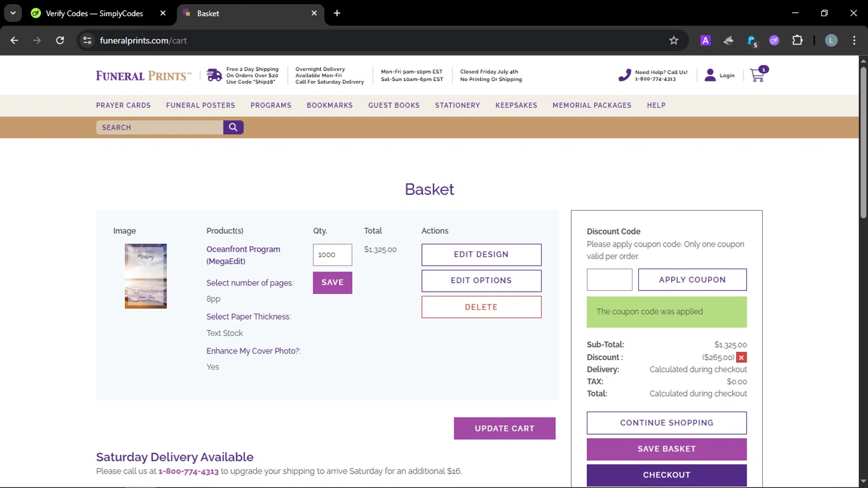The image size is (868, 488).
Task: Click Continue Shopping button
Action: pyautogui.click(x=667, y=423)
